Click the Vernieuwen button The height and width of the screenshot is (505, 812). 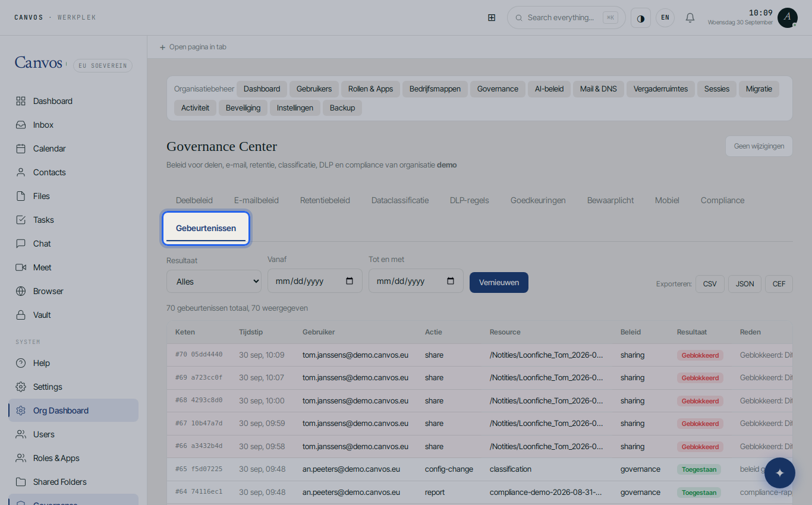[x=499, y=282]
